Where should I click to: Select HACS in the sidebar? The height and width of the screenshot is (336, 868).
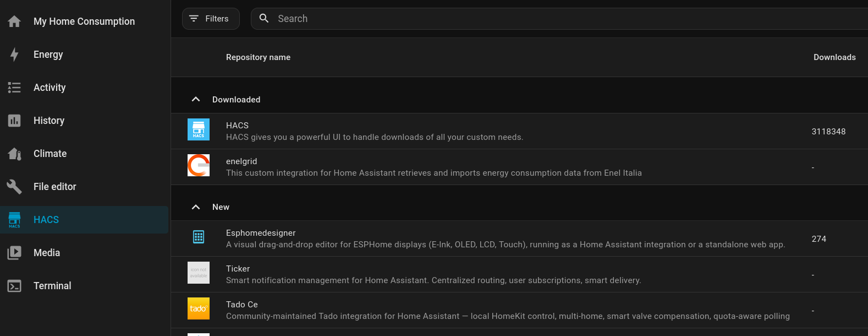(x=84, y=220)
